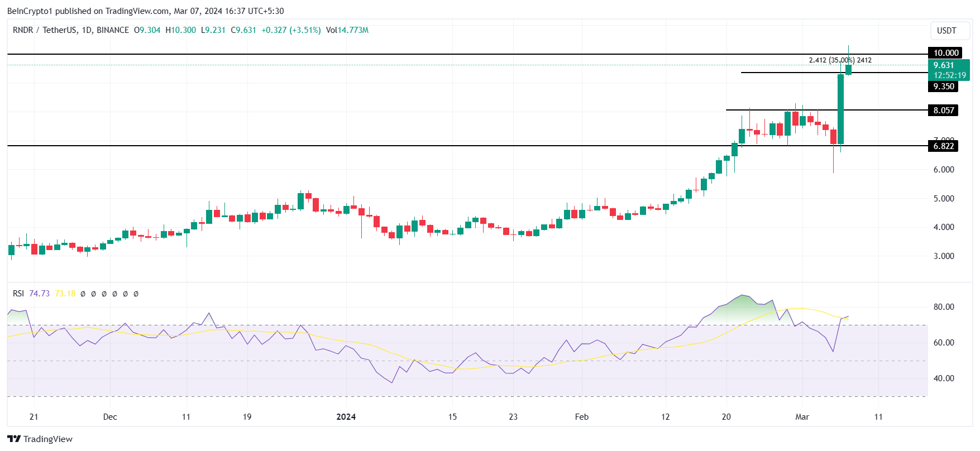This screenshot has height=451, width=980.
Task: Click the 19 date label on time axis
Action: (247, 417)
